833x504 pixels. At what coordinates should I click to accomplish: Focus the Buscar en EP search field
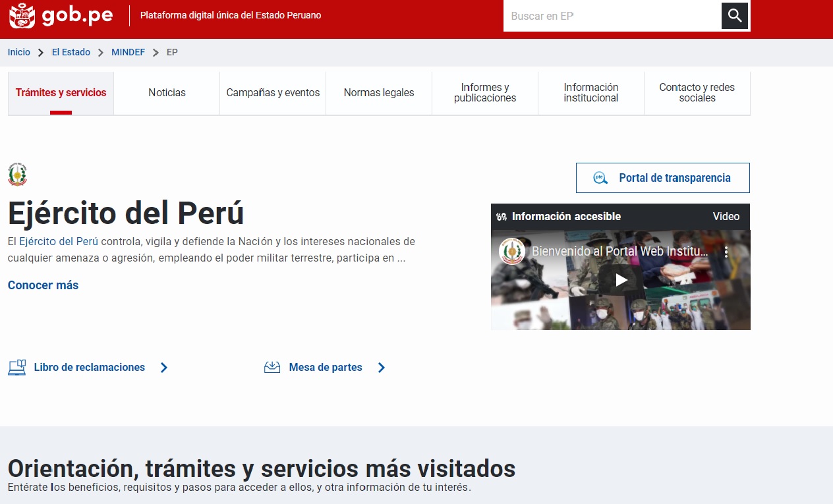pyautogui.click(x=612, y=16)
